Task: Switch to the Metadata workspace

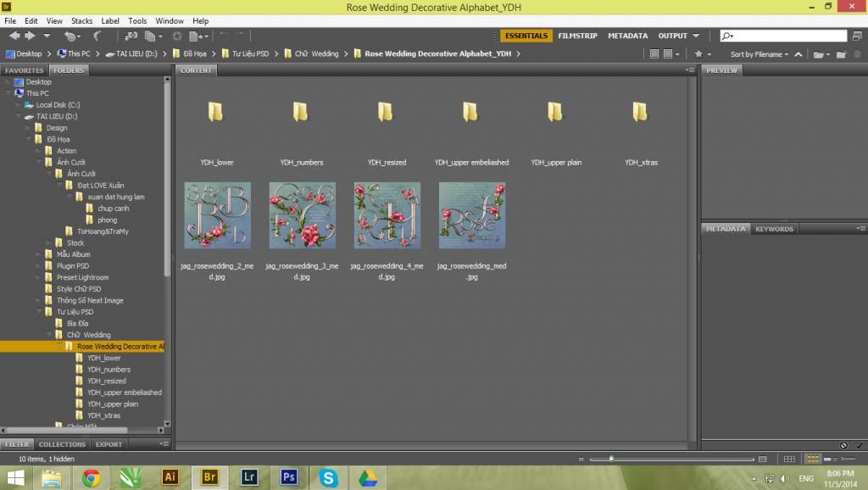Action: pyautogui.click(x=628, y=36)
